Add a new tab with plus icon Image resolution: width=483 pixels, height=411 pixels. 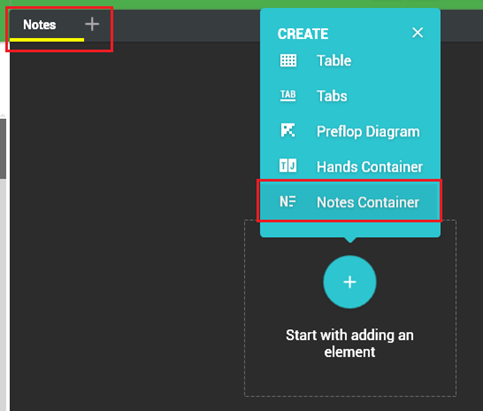pyautogui.click(x=92, y=24)
